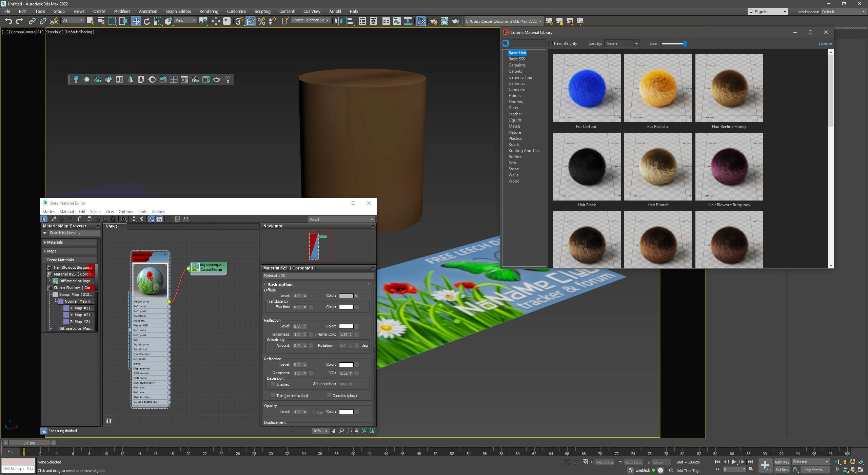
Task: Toggle the Opacity Clip checkbox
Action: pyautogui.click(x=313, y=412)
